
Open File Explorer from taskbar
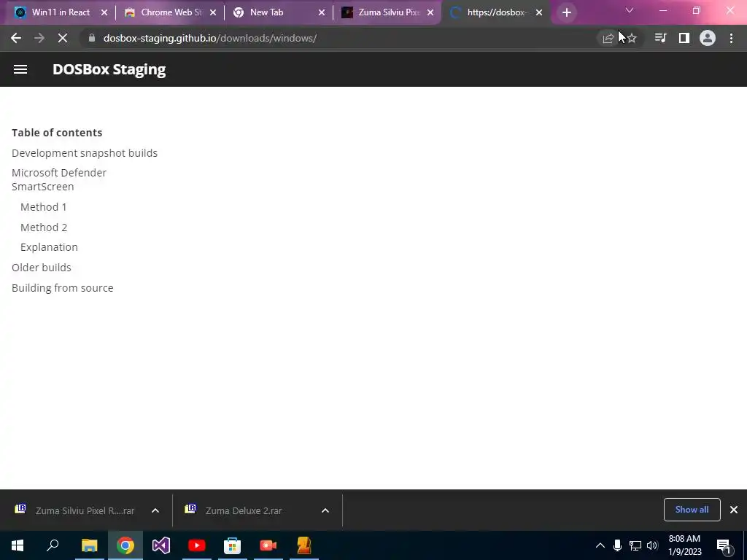coord(89,545)
